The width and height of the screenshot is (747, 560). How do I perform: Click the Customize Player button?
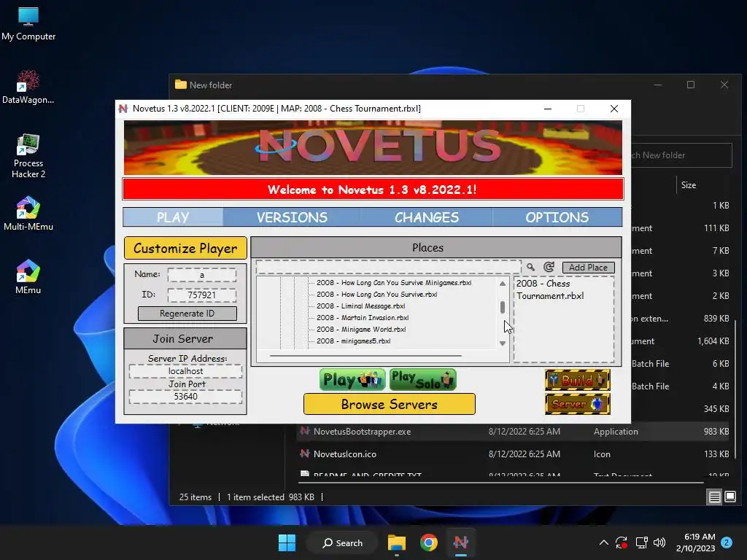pyautogui.click(x=185, y=248)
